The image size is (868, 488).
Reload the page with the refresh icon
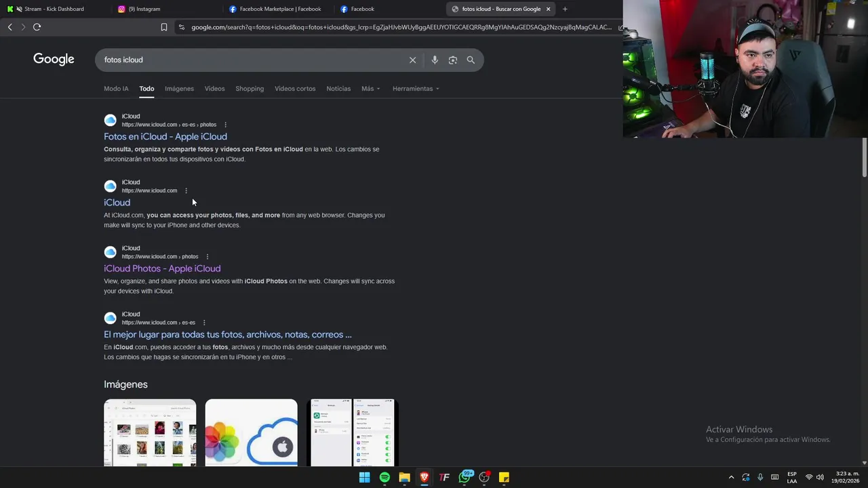(37, 27)
